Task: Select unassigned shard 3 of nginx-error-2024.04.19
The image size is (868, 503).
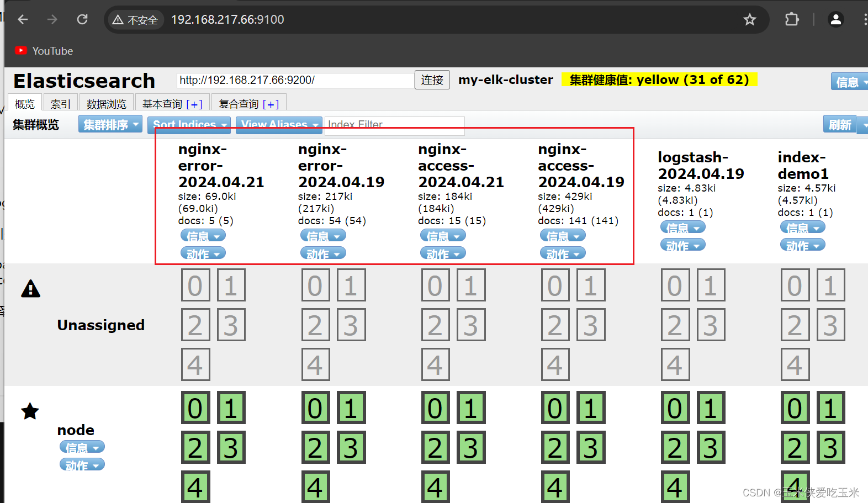Action: point(351,325)
